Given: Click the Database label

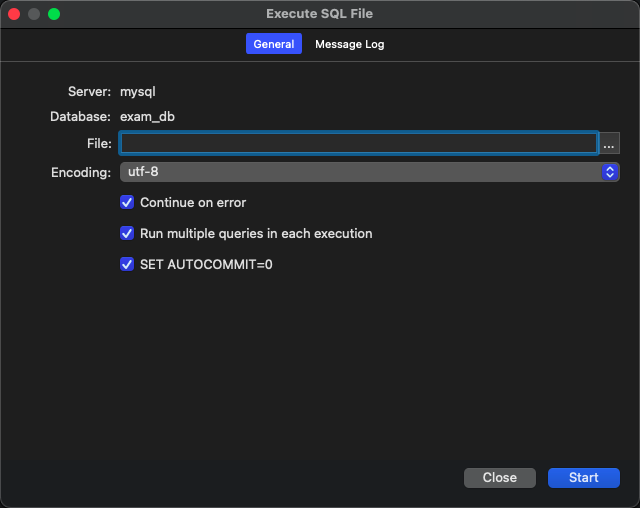Looking at the screenshot, I should point(80,117).
